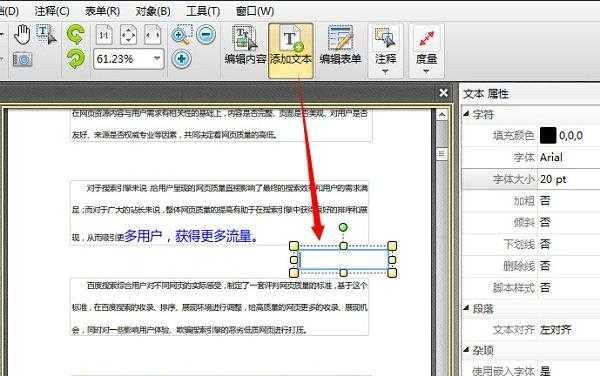Activate the 添加文本 add text tool
Viewport: 600px width, 376px height.
[x=291, y=50]
